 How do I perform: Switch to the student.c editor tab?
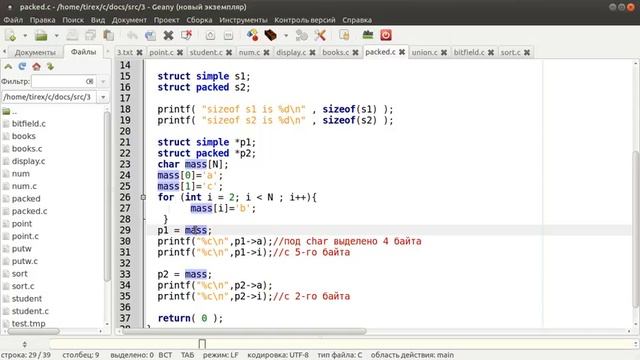pos(206,52)
